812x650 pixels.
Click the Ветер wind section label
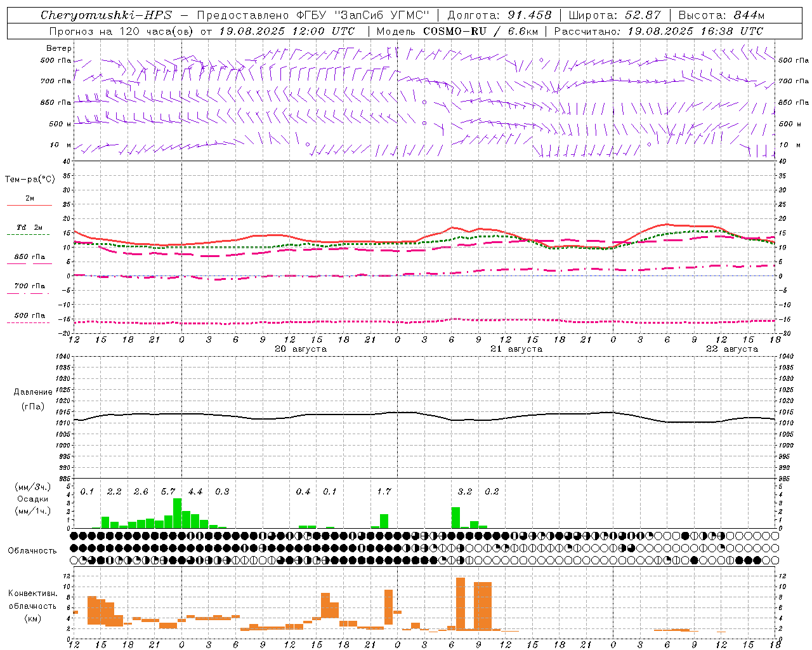click(x=58, y=48)
